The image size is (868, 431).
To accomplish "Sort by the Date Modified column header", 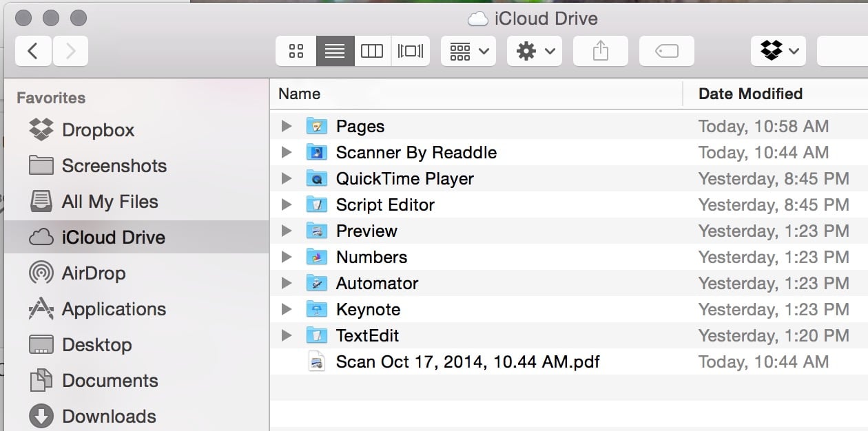I will click(x=776, y=94).
